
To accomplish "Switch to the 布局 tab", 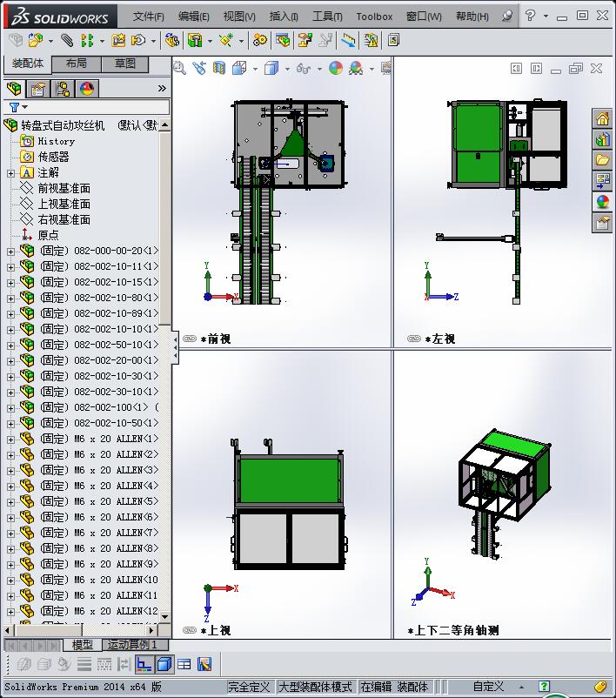I will (76, 64).
